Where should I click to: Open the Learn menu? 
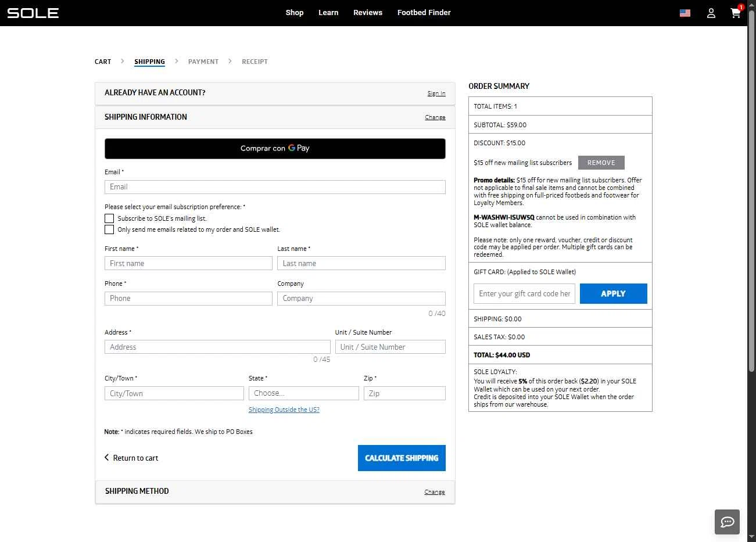(x=328, y=13)
